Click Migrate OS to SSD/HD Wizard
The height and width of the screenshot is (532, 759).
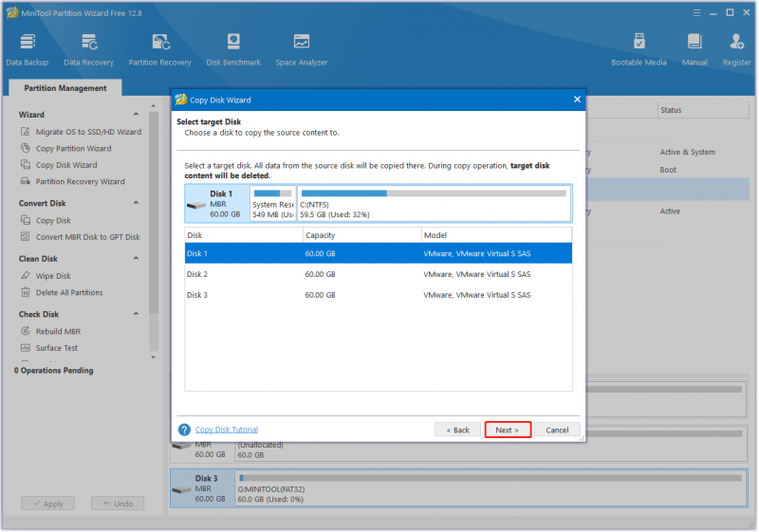click(x=88, y=132)
